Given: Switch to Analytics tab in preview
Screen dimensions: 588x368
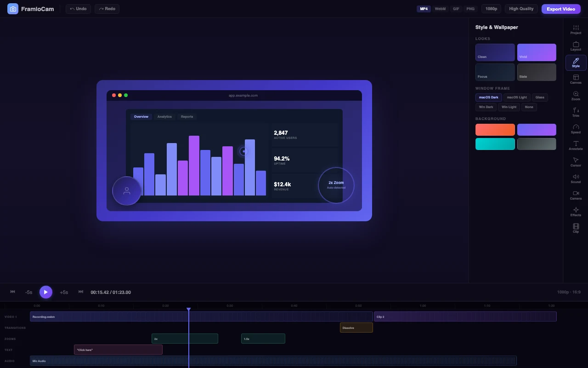Looking at the screenshot, I should click(x=164, y=116).
